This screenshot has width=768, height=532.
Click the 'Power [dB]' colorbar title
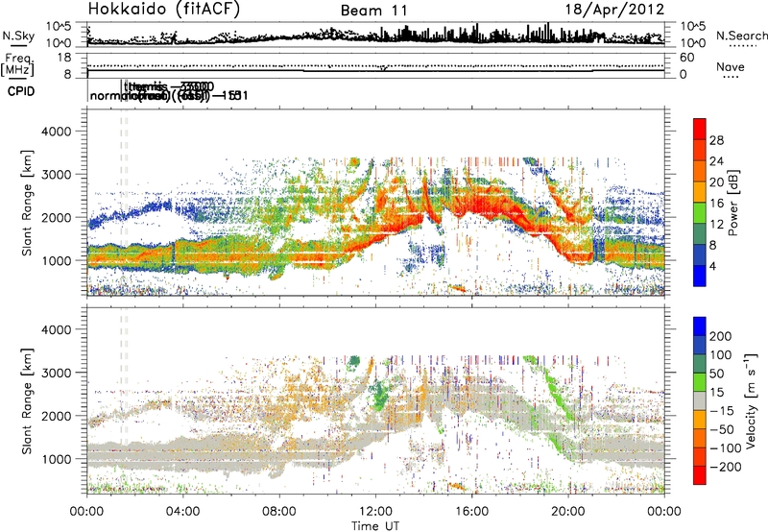732,203
